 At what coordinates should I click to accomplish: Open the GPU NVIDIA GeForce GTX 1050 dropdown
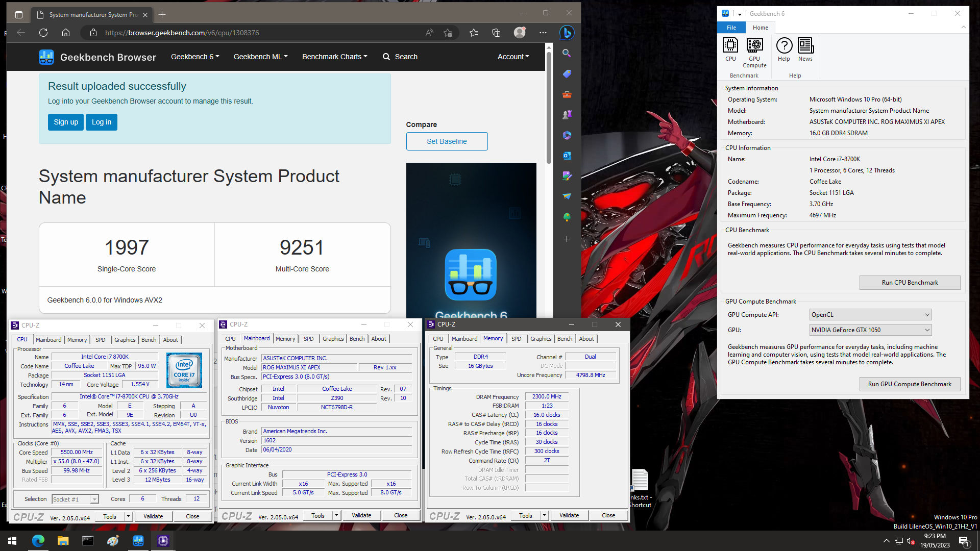coord(870,330)
